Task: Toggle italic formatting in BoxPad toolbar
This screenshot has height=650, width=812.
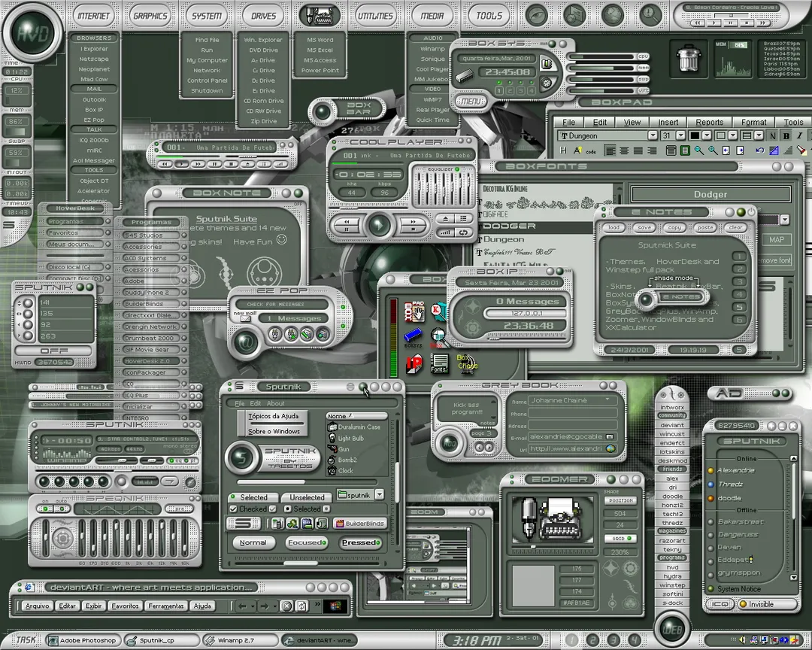Action: coord(799,136)
